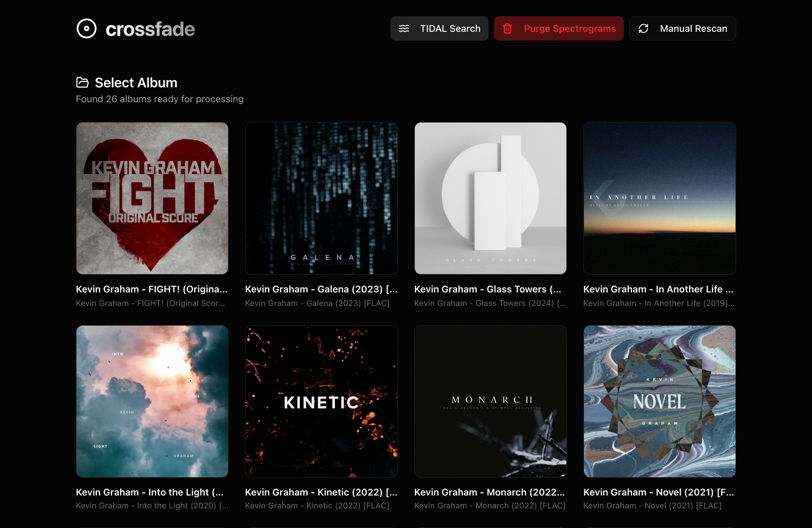Pick the Kinetic album cover
This screenshot has height=528, width=812.
(x=321, y=401)
